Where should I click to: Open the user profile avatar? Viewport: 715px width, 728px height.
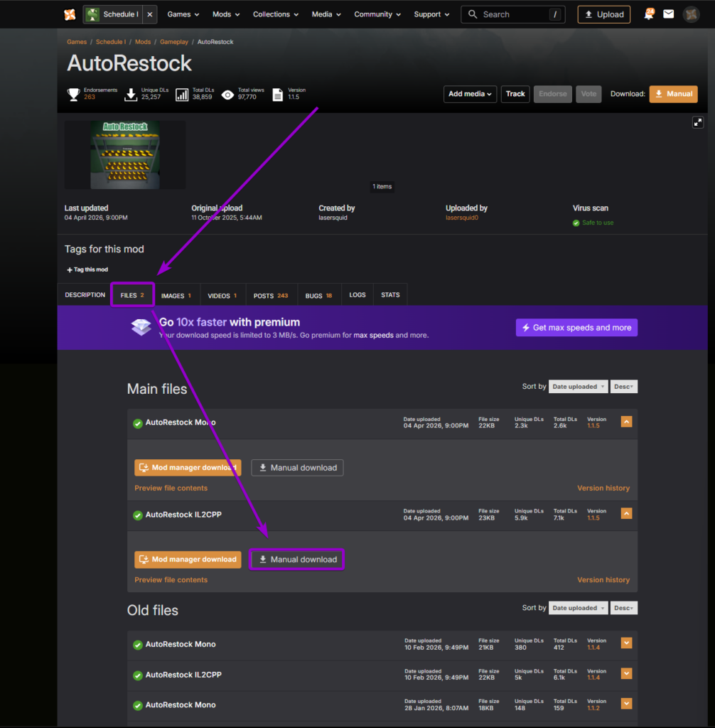pos(692,14)
